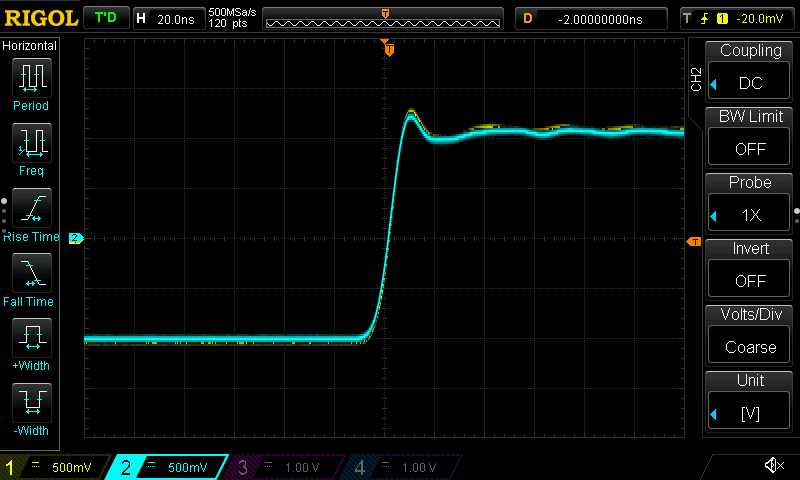Click the 120 pts memory depth text
Image resolution: width=800 pixels, height=480 pixels.
point(228,23)
